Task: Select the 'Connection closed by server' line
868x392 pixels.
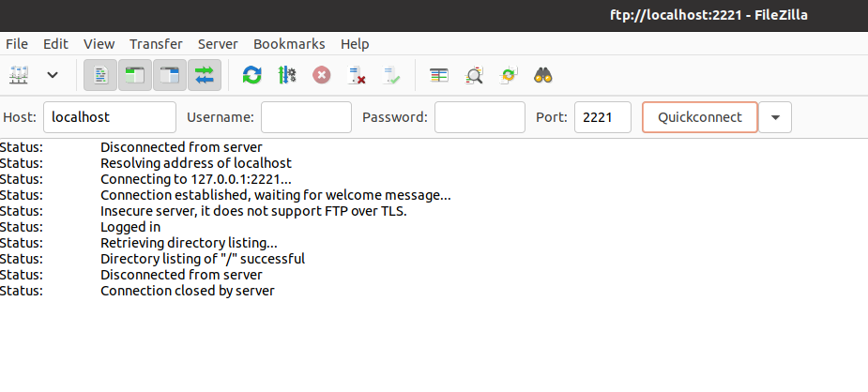Action: point(188,291)
